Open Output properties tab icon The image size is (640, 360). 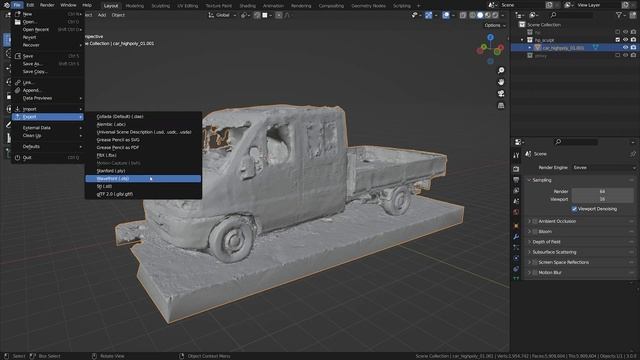(516, 180)
